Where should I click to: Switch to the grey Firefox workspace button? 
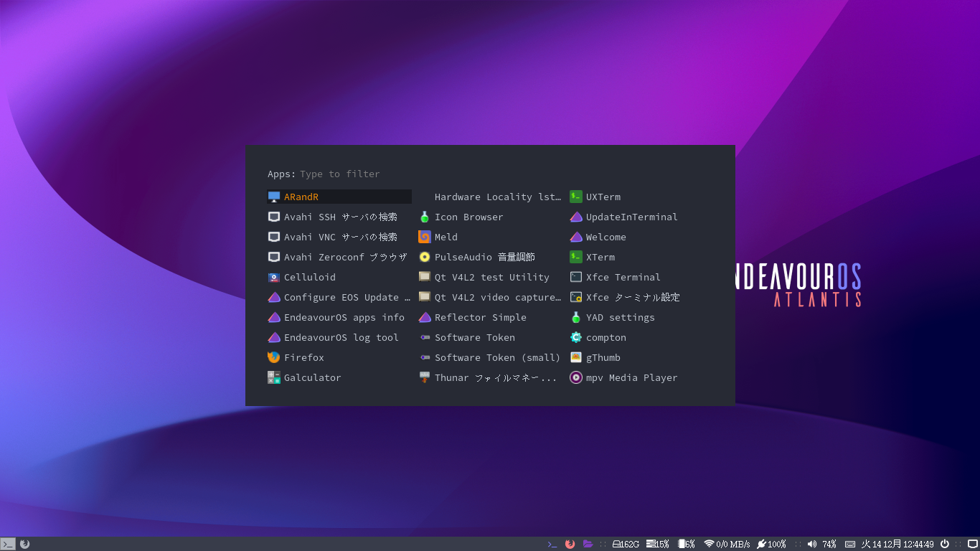[x=24, y=544]
